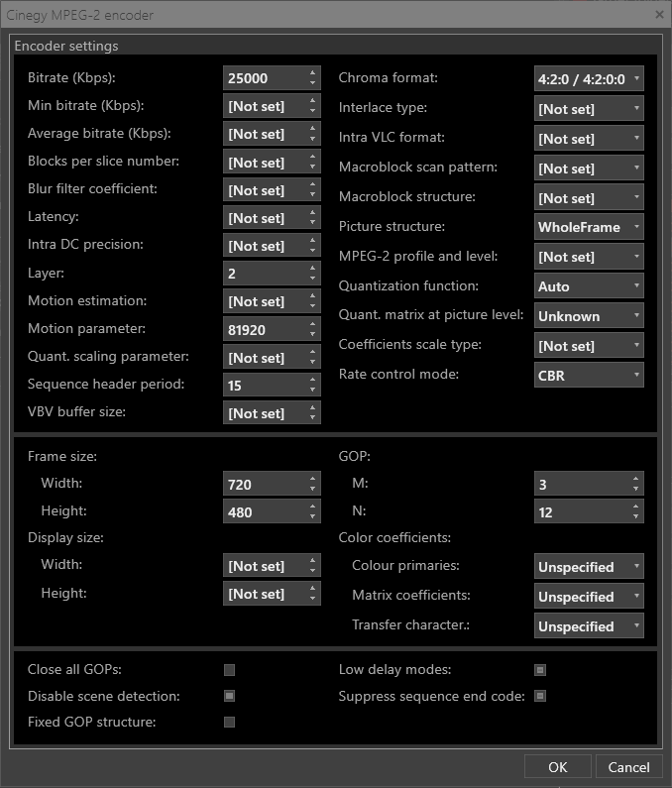The image size is (672, 788).
Task: Decrease Quant. scaling parameter value
Action: [x=312, y=363]
